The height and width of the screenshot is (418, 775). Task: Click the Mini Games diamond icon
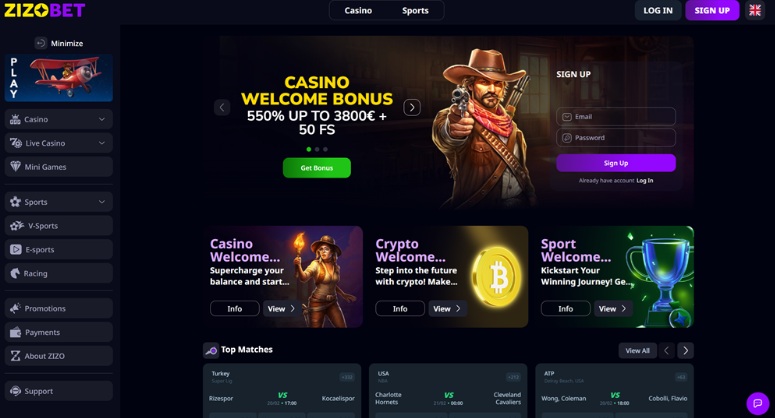pyautogui.click(x=16, y=167)
